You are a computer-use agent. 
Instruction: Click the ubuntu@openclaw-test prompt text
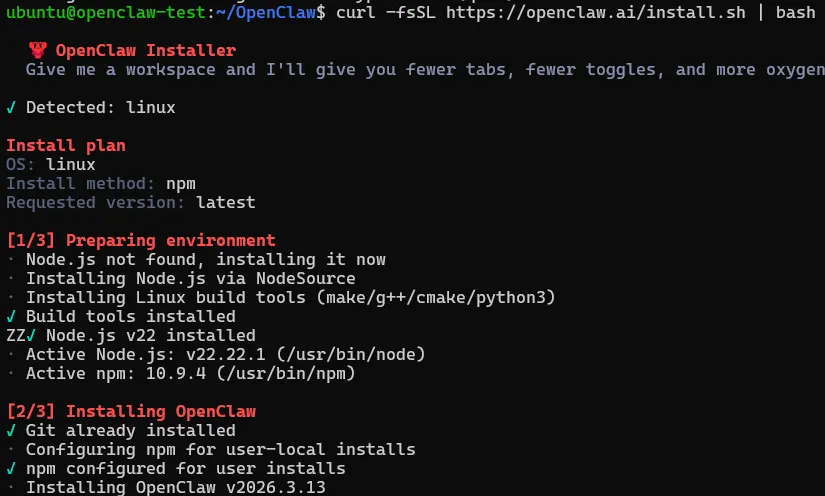(85, 13)
